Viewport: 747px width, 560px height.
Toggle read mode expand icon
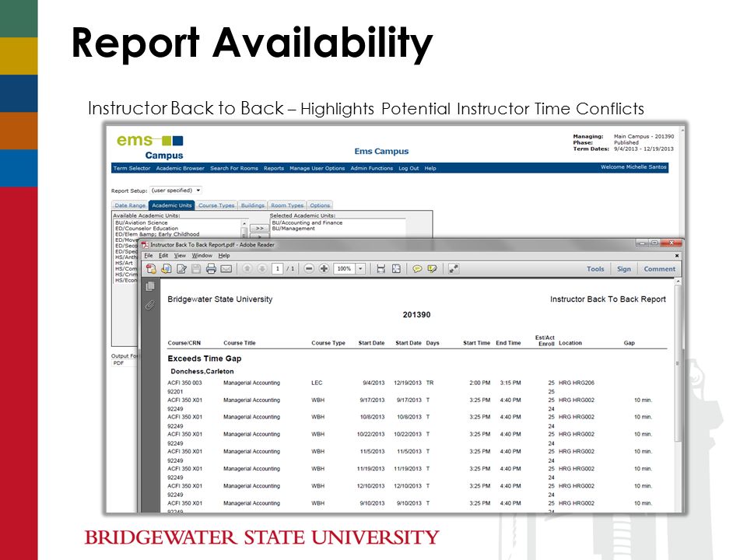click(454, 269)
